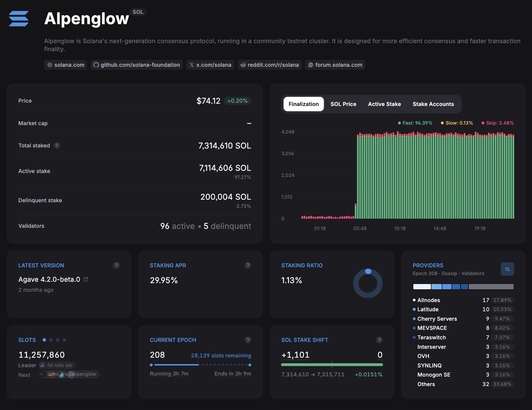Select the OVH provider row

[x=463, y=356]
